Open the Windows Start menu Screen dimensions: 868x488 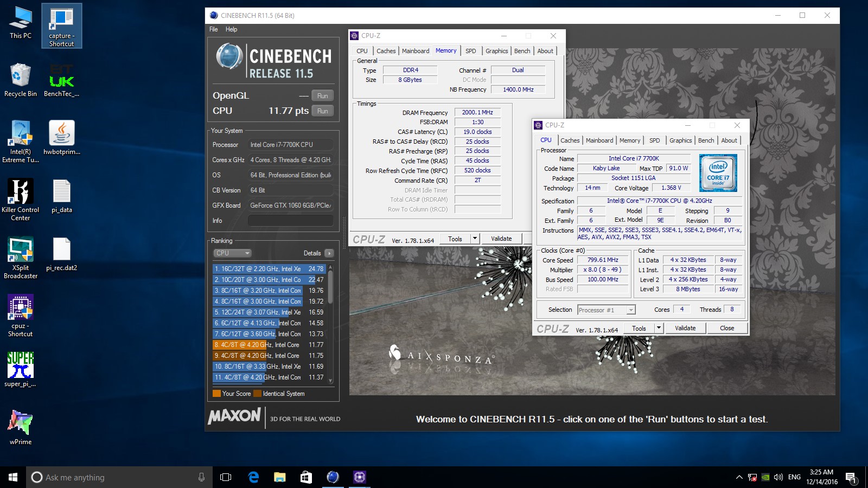pos(13,477)
